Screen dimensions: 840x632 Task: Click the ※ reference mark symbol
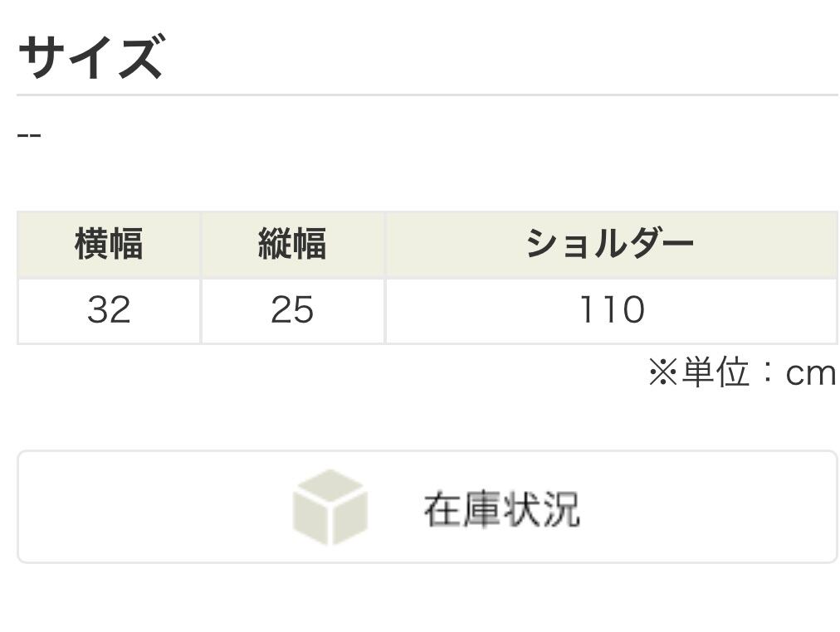point(663,373)
